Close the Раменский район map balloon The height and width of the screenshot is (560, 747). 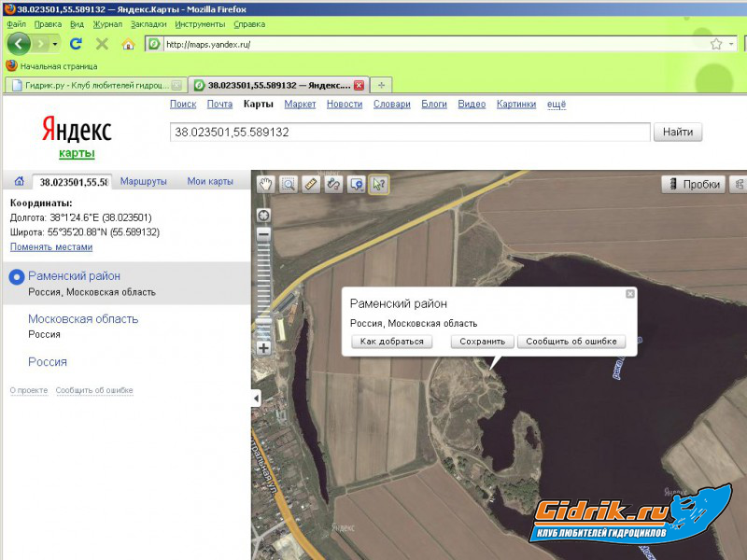coord(630,294)
